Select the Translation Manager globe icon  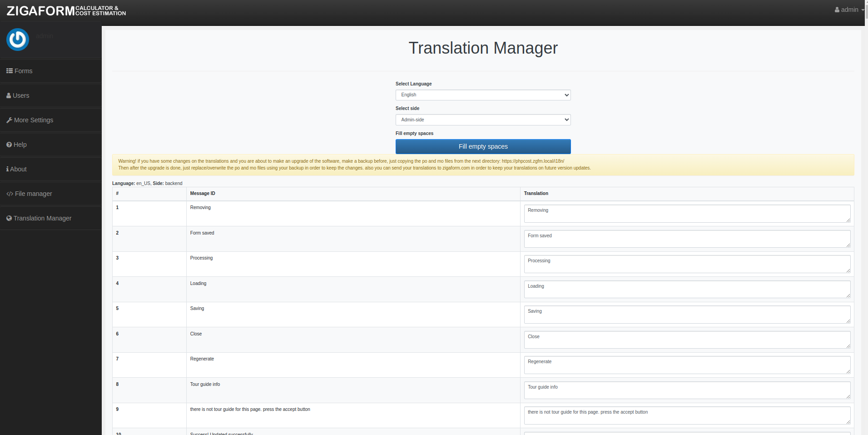click(9, 218)
